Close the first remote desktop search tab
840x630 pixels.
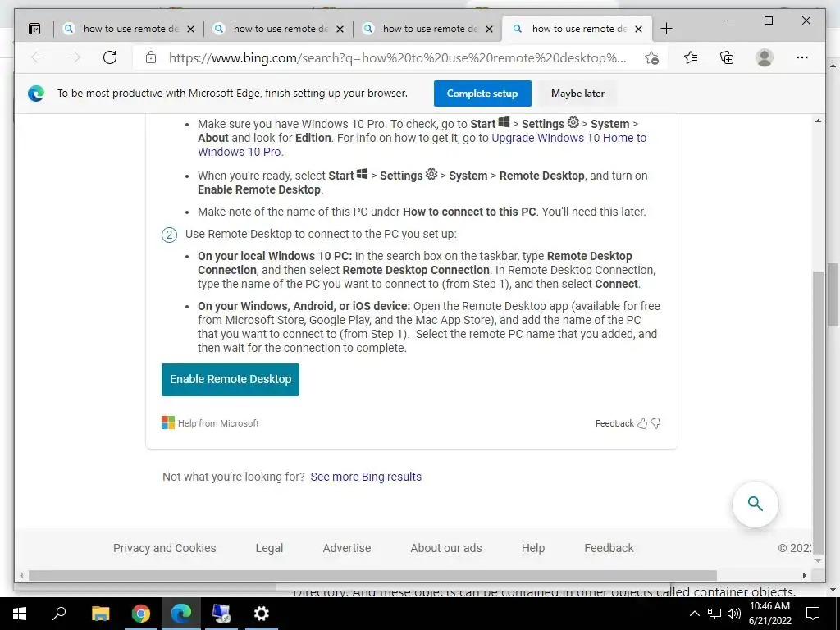[190, 29]
